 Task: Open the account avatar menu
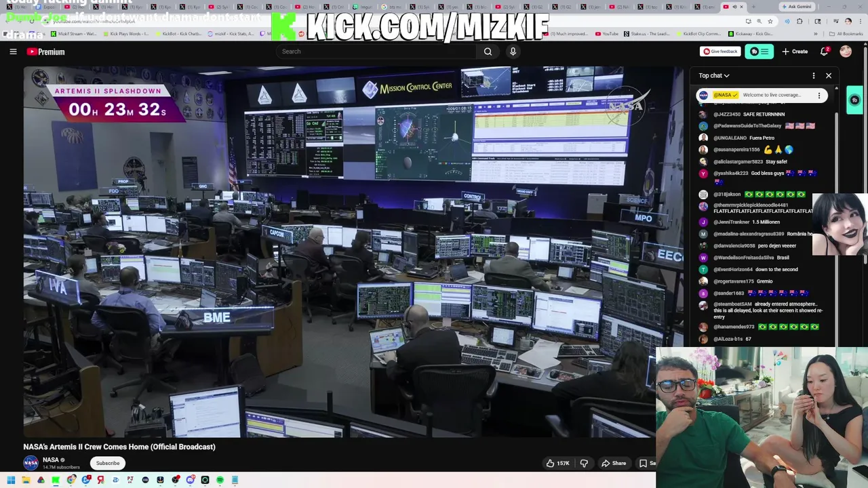(846, 52)
